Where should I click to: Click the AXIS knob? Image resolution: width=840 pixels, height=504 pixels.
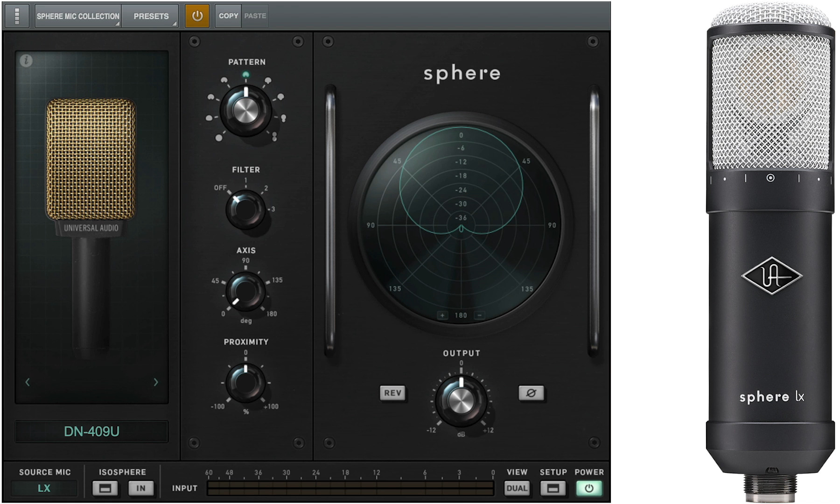(245, 292)
